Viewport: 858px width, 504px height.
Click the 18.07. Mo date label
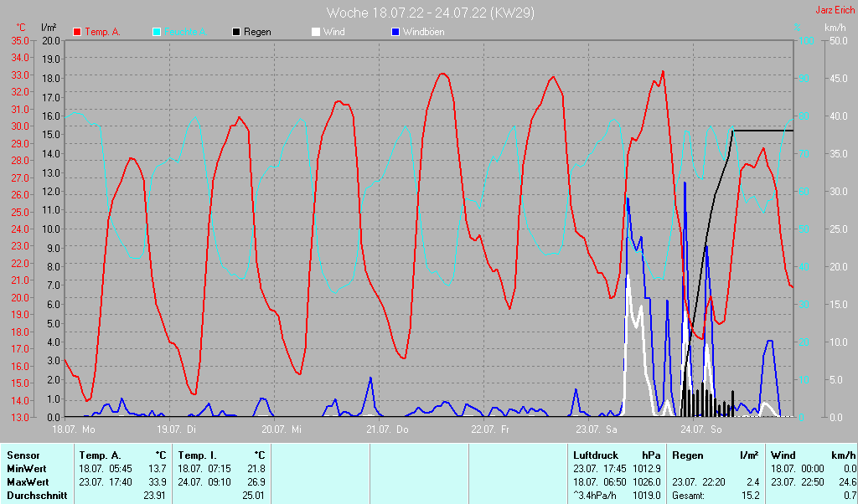click(74, 429)
